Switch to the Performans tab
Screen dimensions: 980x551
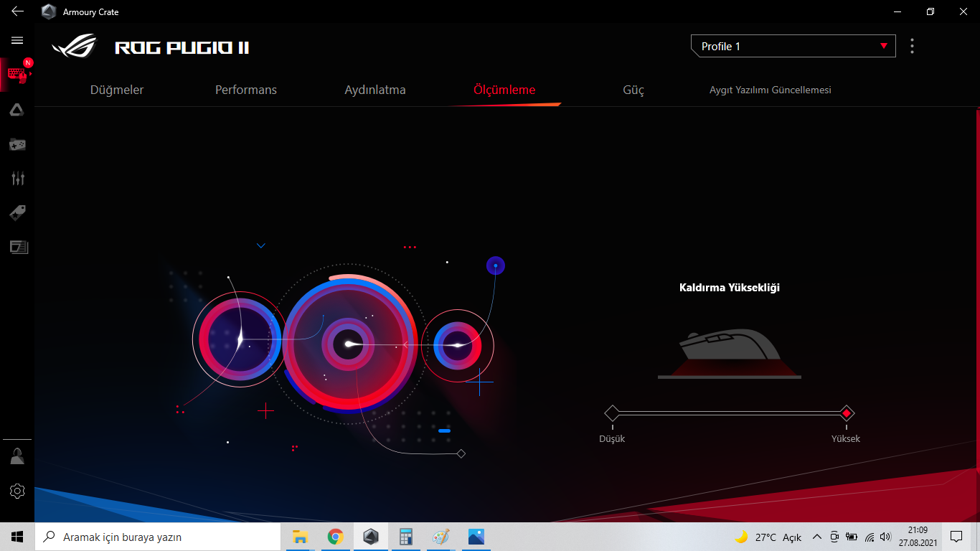(246, 90)
